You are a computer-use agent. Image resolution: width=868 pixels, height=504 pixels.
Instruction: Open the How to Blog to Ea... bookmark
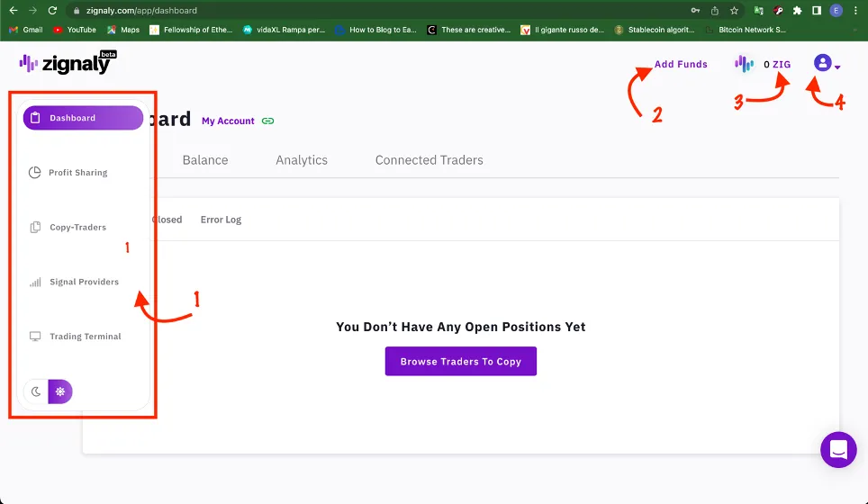click(375, 30)
